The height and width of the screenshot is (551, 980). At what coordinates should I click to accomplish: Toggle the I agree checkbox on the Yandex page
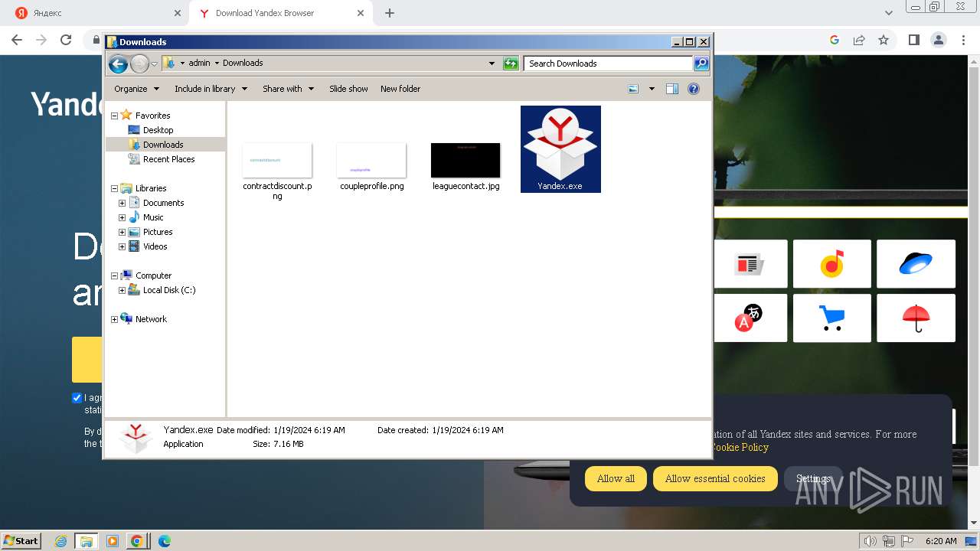[77, 397]
